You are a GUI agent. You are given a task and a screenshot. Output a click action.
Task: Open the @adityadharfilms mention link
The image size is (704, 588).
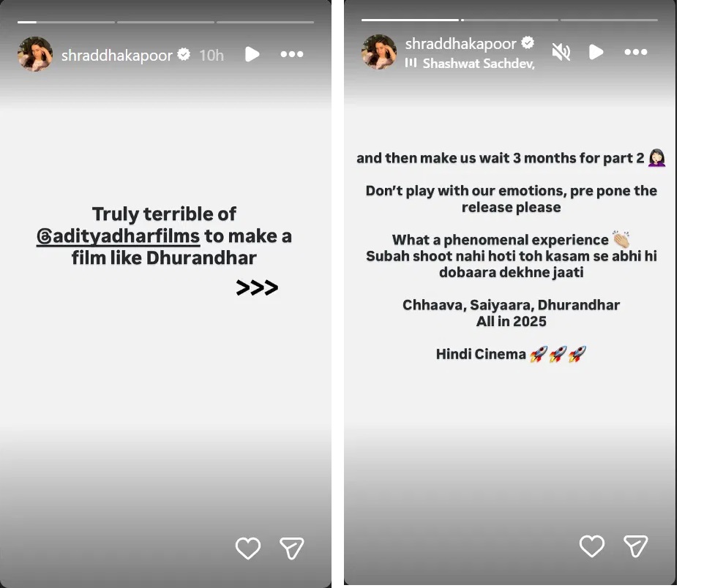pos(118,237)
